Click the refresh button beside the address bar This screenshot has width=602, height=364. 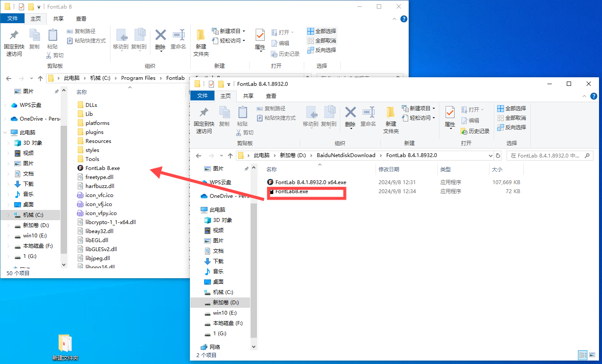pos(498,155)
